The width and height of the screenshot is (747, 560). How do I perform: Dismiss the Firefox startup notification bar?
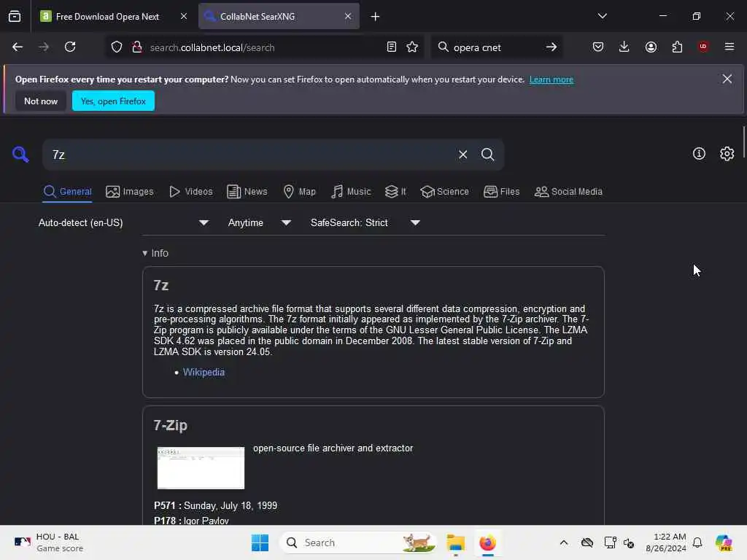click(x=727, y=79)
